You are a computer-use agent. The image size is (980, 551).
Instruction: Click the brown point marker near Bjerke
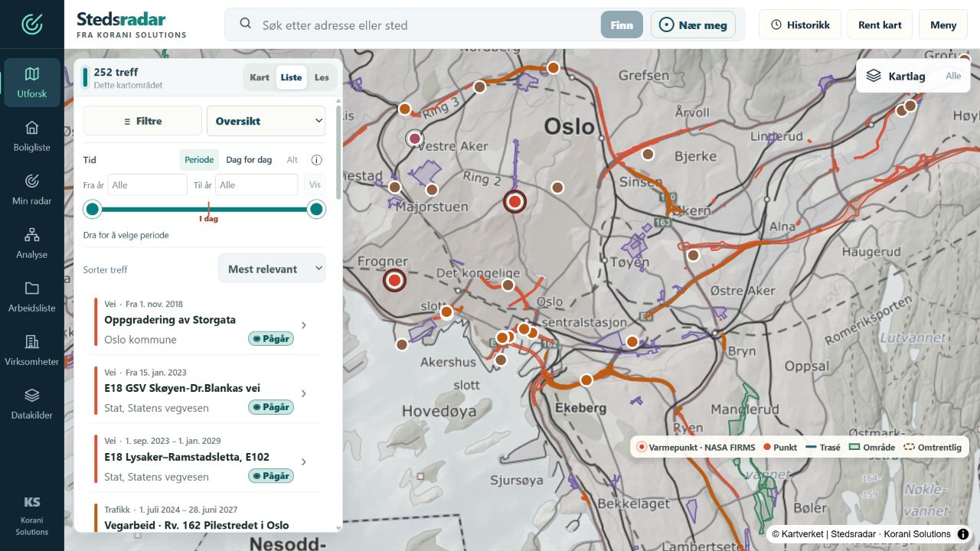(648, 154)
